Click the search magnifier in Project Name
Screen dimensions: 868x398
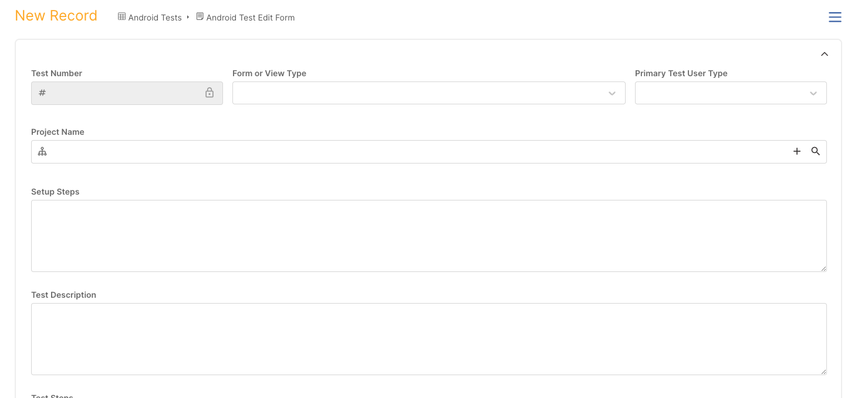pos(815,151)
